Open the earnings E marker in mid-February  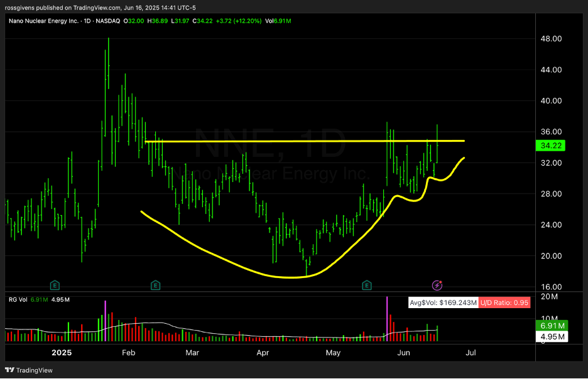click(x=155, y=286)
